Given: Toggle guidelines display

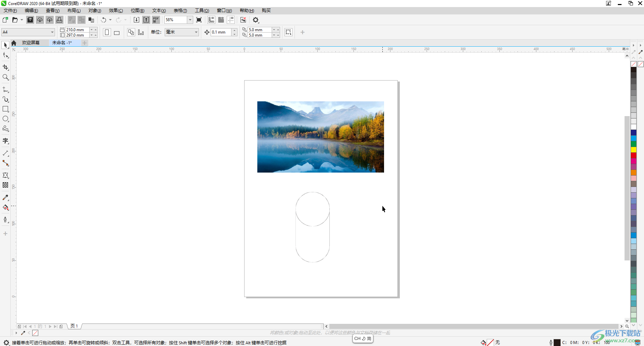Looking at the screenshot, I should (231, 20).
